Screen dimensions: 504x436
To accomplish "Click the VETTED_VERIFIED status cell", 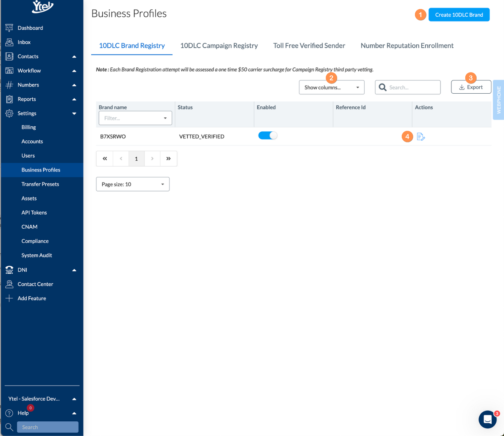I will tap(202, 137).
